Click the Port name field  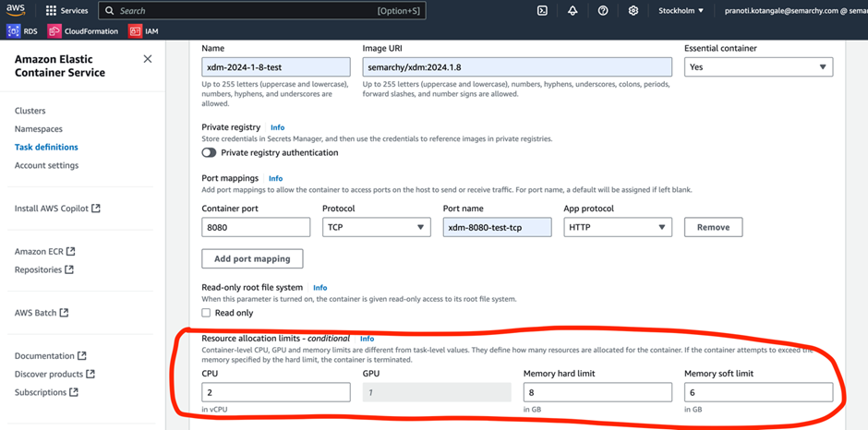point(497,227)
